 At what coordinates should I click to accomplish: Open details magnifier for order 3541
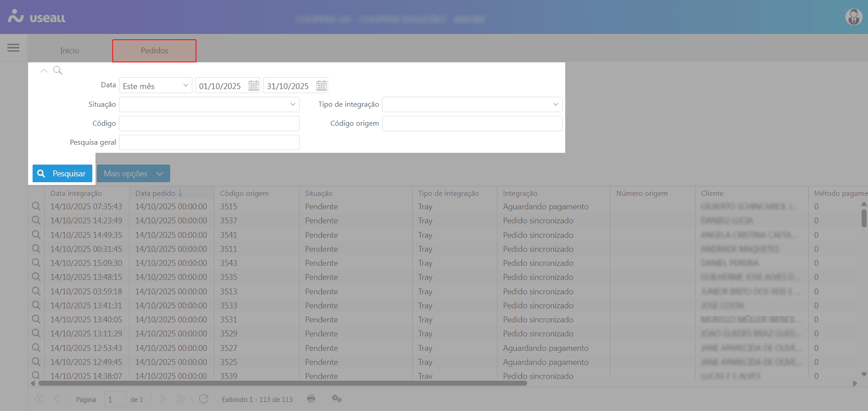(x=36, y=235)
